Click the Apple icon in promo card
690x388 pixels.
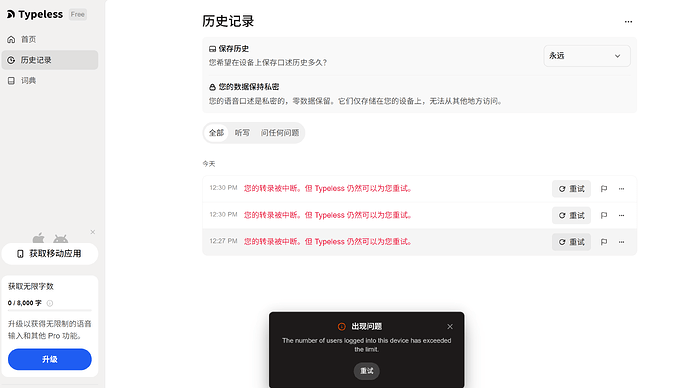(39, 238)
